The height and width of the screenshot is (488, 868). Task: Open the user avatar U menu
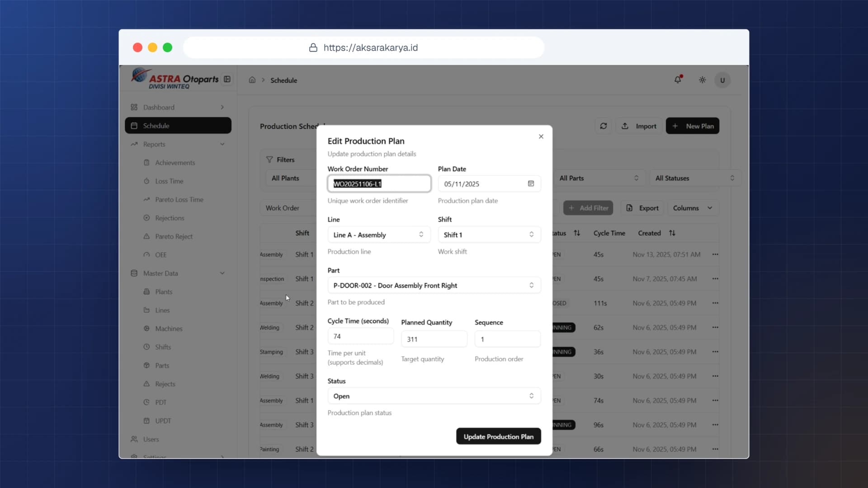[x=722, y=80]
